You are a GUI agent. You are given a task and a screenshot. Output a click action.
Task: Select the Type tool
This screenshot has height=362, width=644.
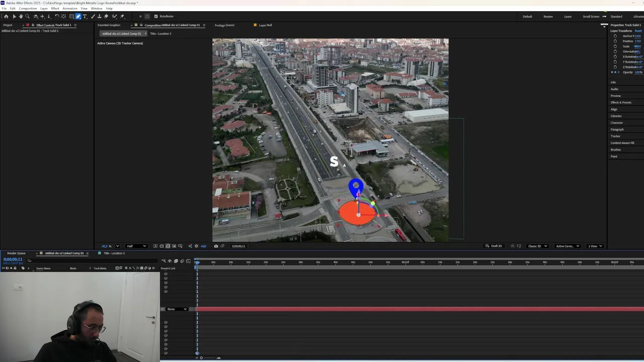pos(85,17)
